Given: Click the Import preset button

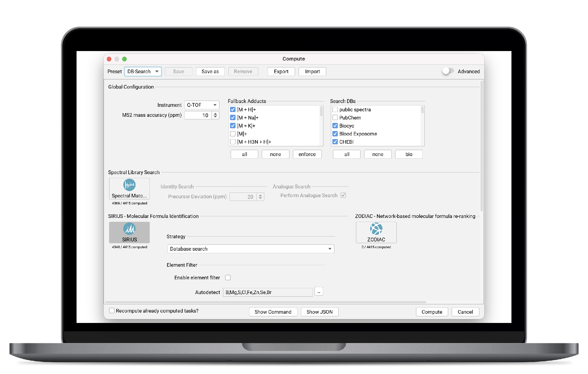Looking at the screenshot, I should [x=312, y=72].
